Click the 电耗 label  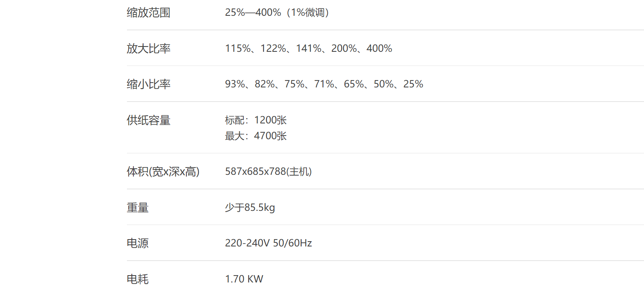[137, 279]
